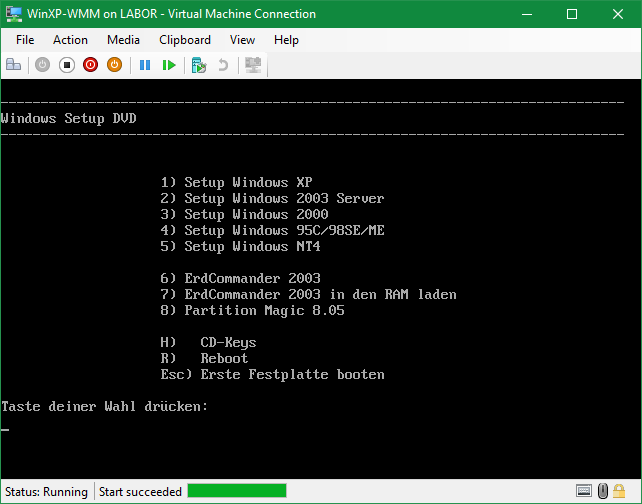Click the padlock icon in the status bar

(623, 491)
